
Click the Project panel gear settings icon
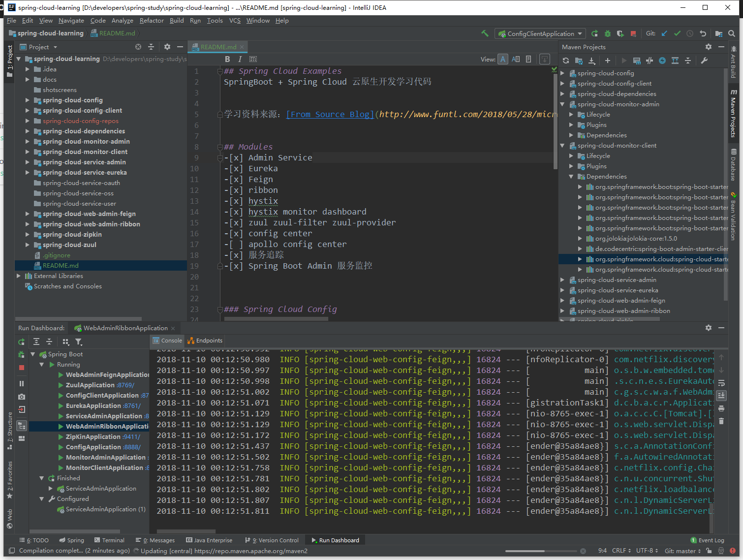(167, 47)
